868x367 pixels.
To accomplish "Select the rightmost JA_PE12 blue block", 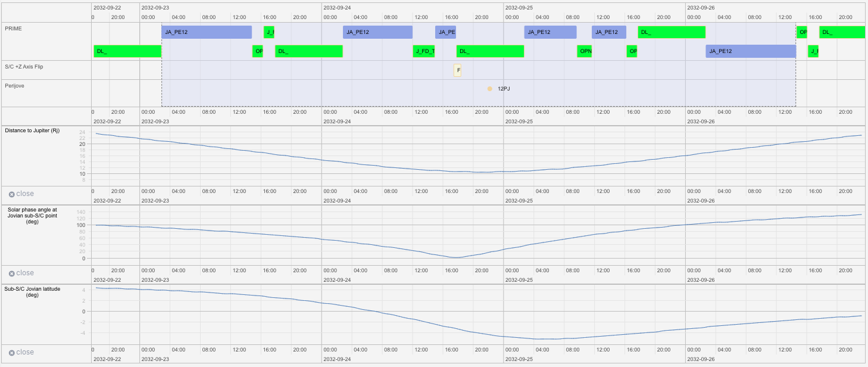I will [751, 51].
